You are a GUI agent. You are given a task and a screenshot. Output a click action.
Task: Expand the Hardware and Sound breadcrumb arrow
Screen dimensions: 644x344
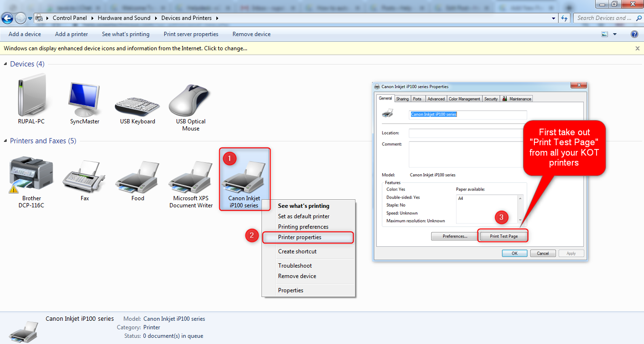tap(156, 18)
